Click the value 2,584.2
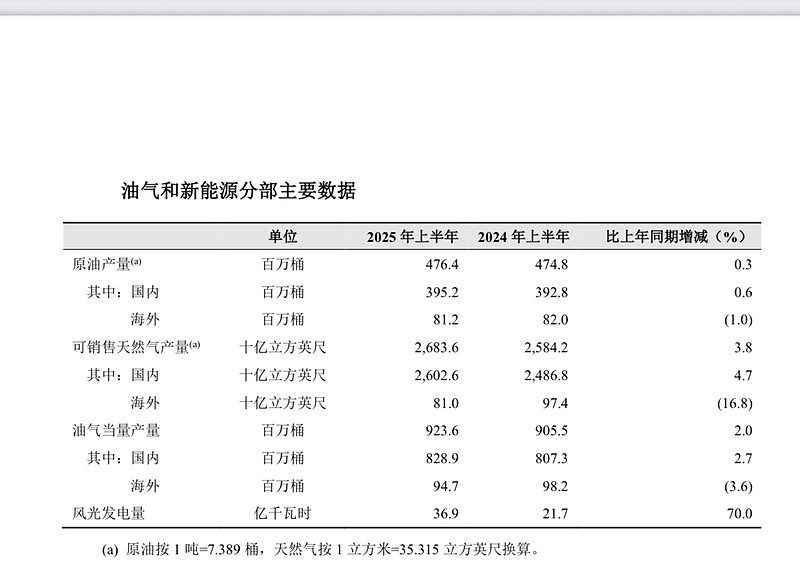This screenshot has height=580, width=800. [546, 348]
